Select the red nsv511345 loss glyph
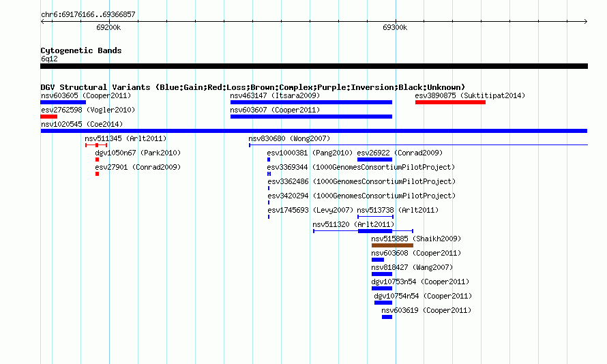Screen dimensions: 607x364 [96, 145]
